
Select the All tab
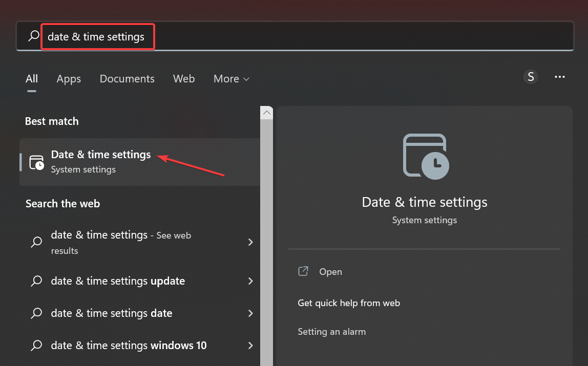tap(32, 79)
